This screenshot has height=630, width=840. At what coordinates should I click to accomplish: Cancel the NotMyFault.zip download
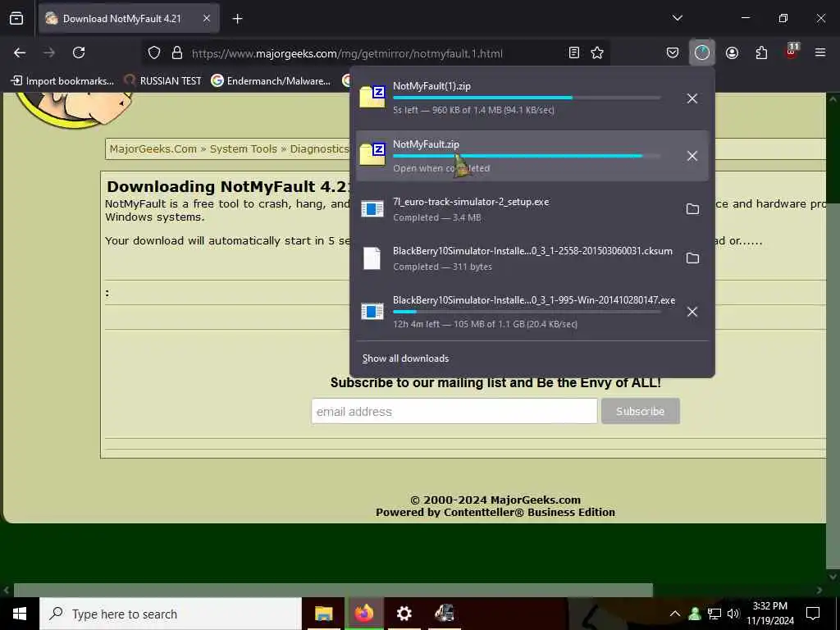point(692,156)
